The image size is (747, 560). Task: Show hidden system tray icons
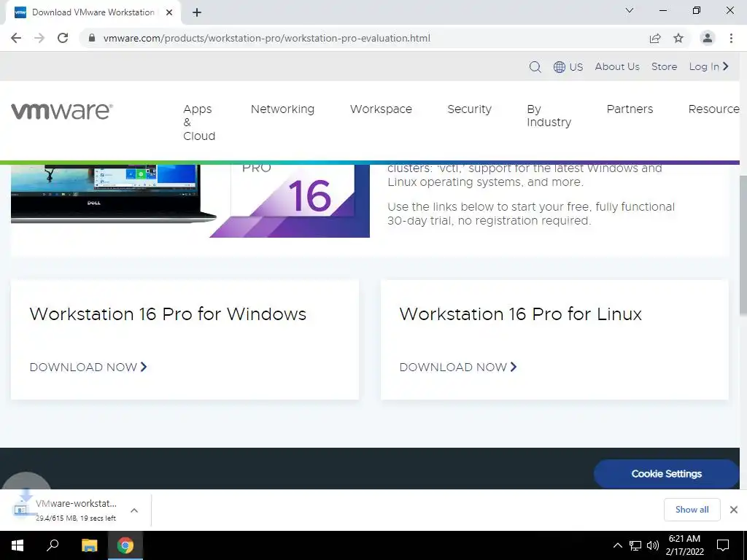[x=617, y=545]
